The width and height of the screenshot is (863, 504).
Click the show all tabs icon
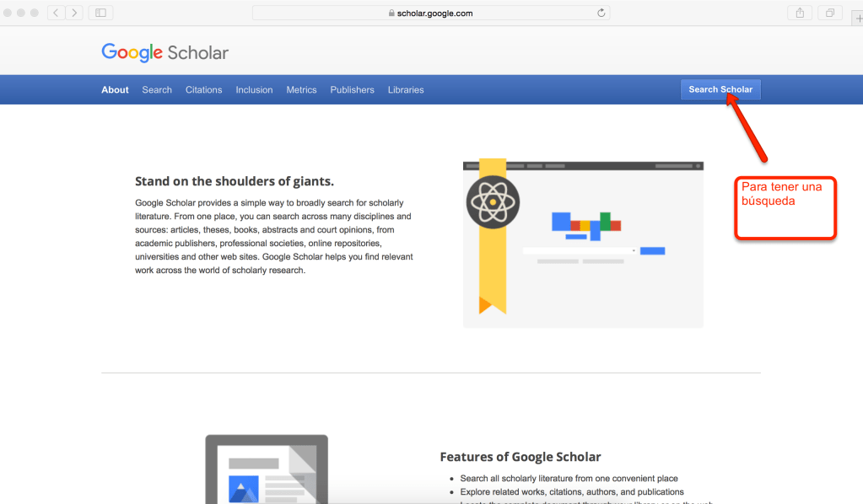point(830,13)
